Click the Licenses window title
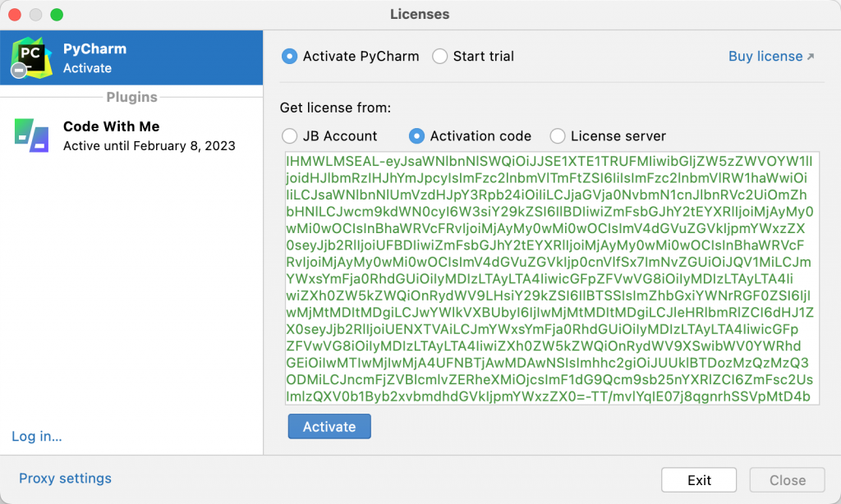This screenshot has height=504, width=841. click(420, 15)
